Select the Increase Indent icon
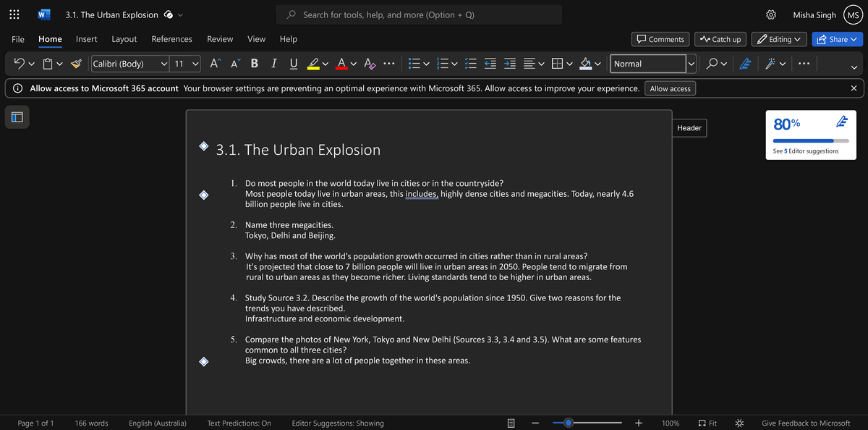This screenshot has height=430, width=868. tap(509, 64)
